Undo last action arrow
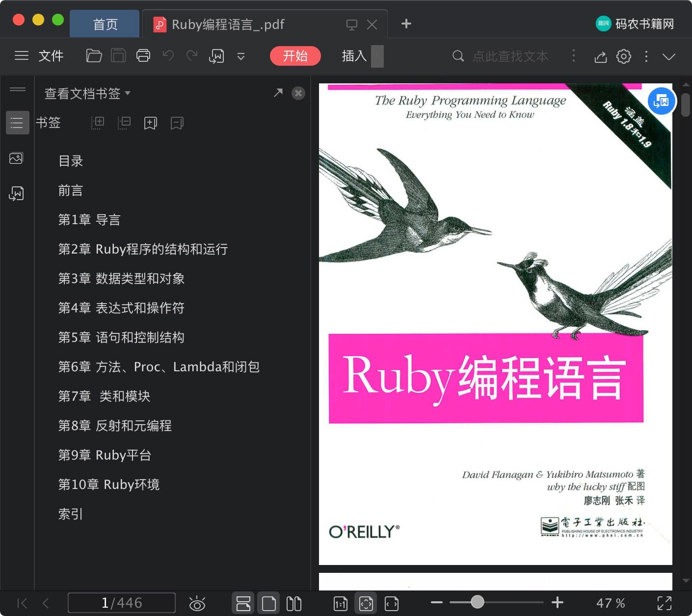The image size is (692, 616). tap(168, 56)
